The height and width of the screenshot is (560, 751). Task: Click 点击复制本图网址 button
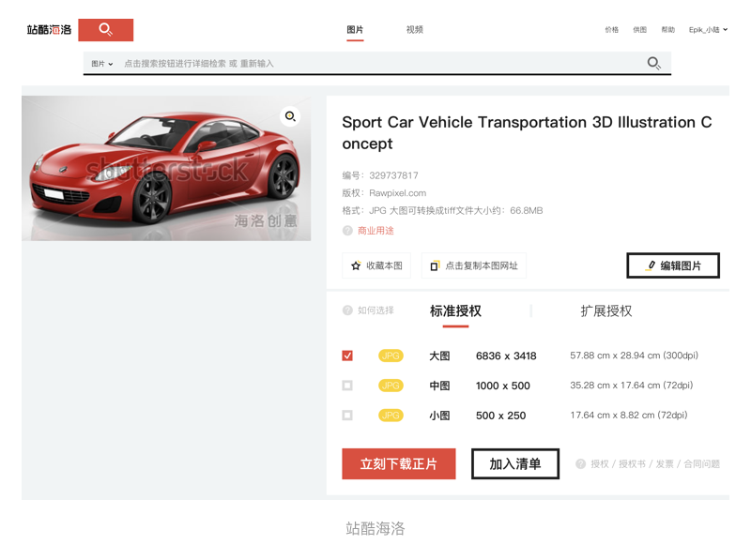[474, 265]
